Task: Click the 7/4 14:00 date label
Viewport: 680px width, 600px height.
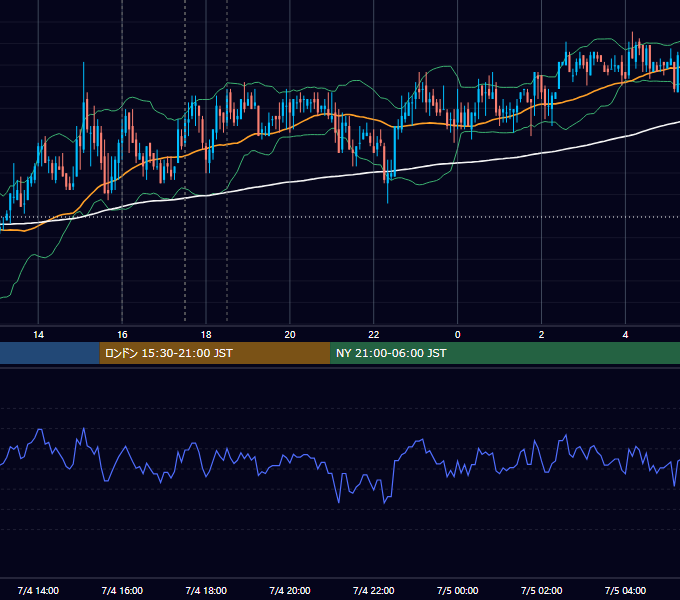Action: [x=38, y=590]
